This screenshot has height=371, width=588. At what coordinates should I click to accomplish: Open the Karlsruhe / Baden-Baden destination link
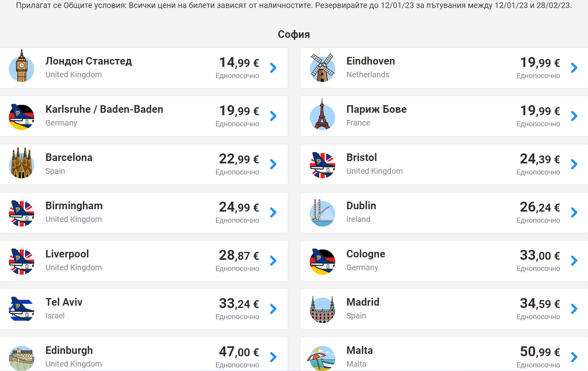point(104,109)
